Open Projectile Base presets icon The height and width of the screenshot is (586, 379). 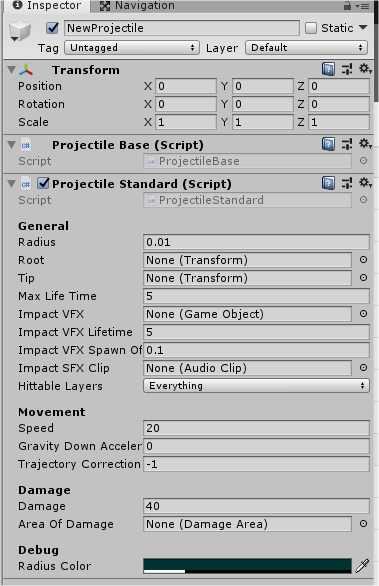(347, 144)
